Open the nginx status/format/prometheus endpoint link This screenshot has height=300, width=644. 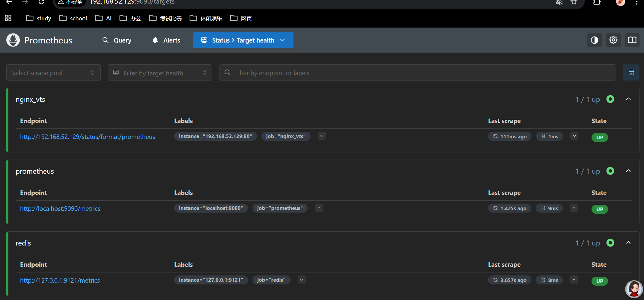pyautogui.click(x=88, y=137)
